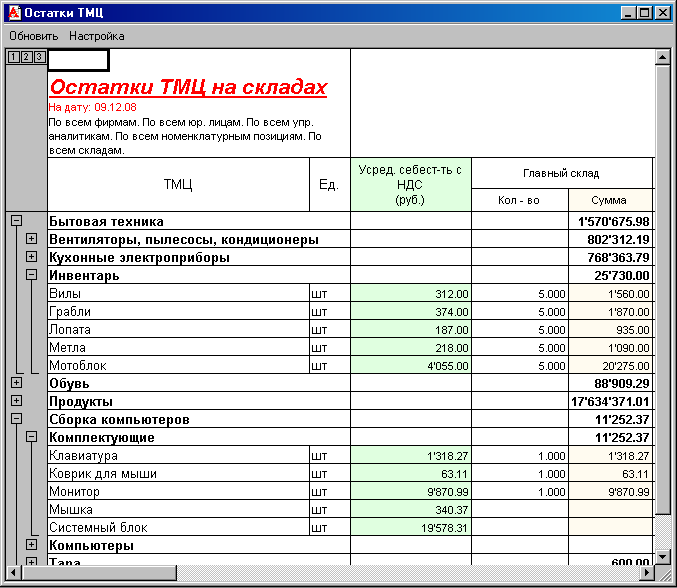Expand the Обувь group
The width and height of the screenshot is (677, 588).
pos(16,383)
